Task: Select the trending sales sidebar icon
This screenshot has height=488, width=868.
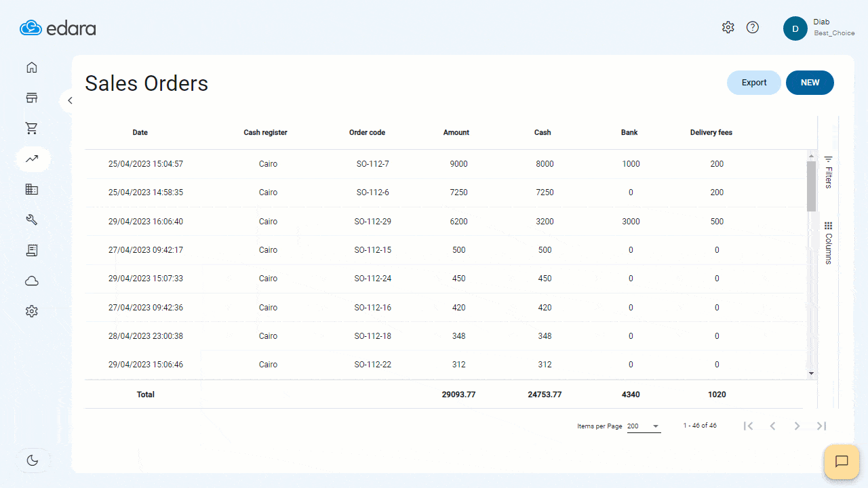Action: [32, 159]
